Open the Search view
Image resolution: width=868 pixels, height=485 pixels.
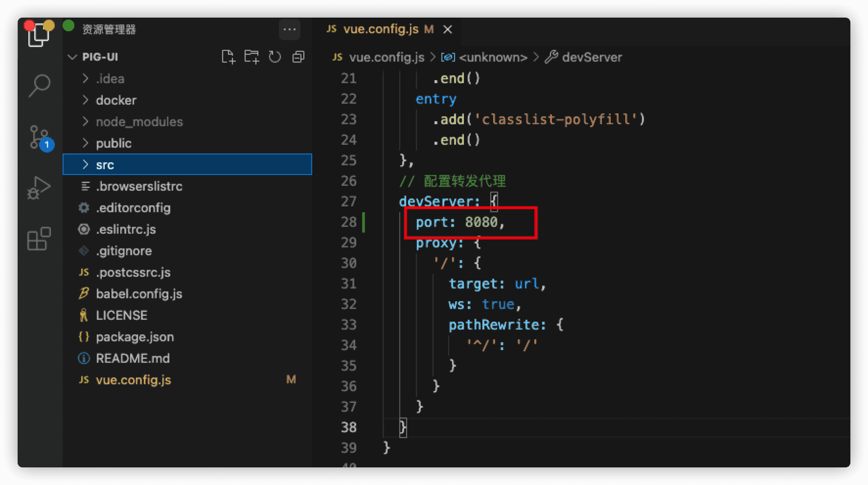pyautogui.click(x=39, y=86)
